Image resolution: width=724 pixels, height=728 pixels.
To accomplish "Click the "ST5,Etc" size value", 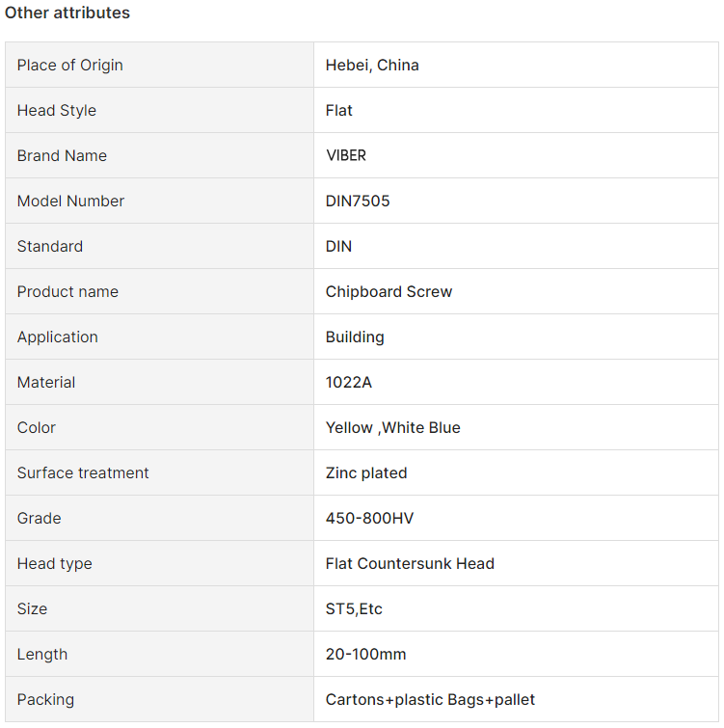I will coord(354,608).
